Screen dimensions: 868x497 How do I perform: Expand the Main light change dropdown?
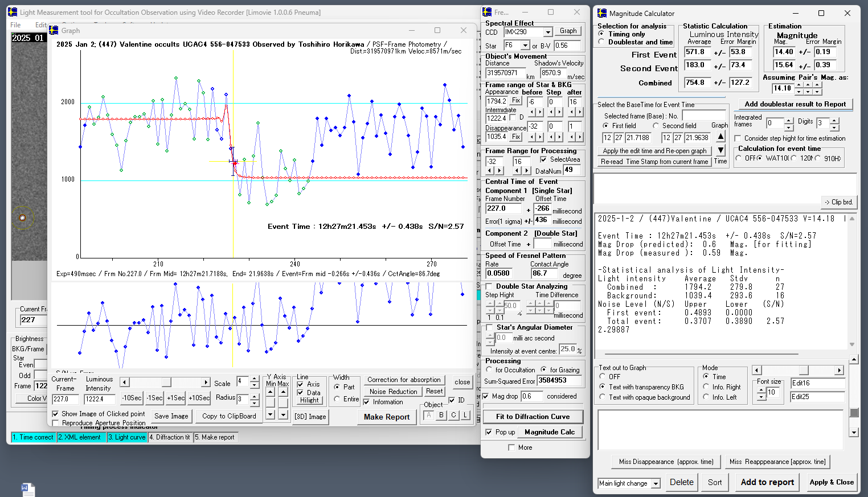pyautogui.click(x=656, y=483)
